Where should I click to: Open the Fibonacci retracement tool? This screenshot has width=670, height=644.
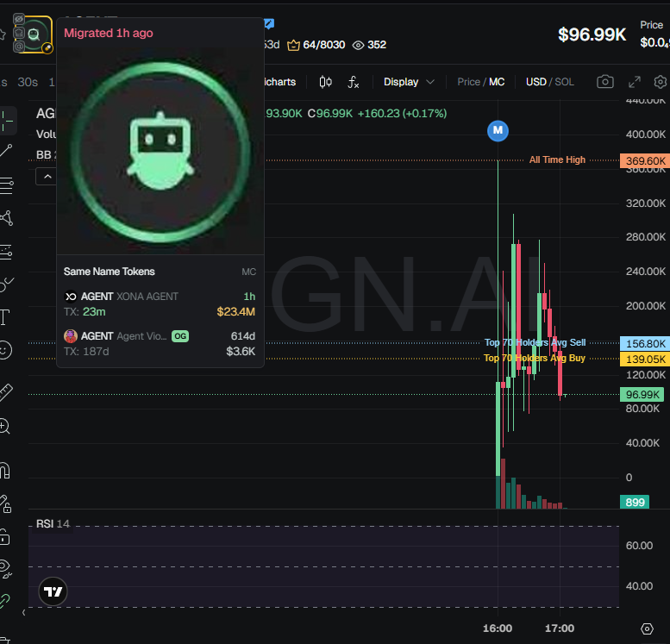6,185
